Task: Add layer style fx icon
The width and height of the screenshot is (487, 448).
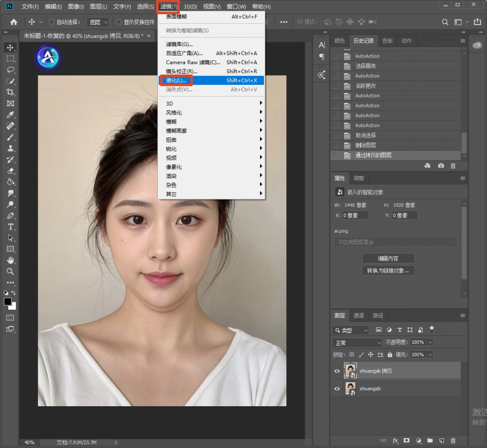Action: (x=395, y=440)
